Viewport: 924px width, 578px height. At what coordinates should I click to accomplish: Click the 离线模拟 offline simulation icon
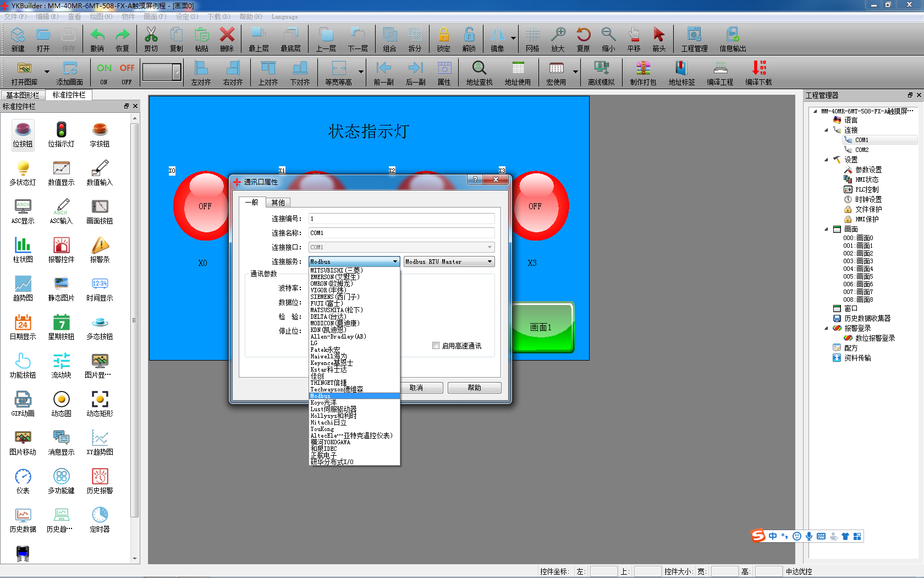pyautogui.click(x=601, y=72)
